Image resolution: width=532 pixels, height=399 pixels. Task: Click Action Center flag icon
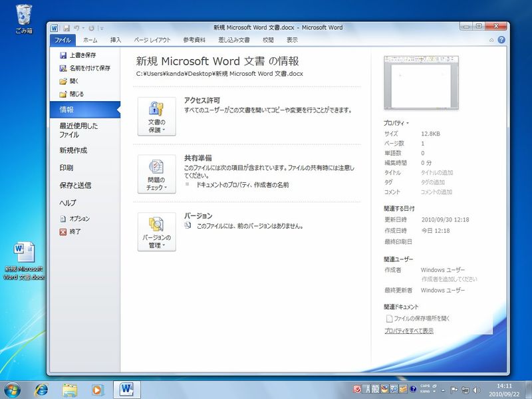[454, 390]
